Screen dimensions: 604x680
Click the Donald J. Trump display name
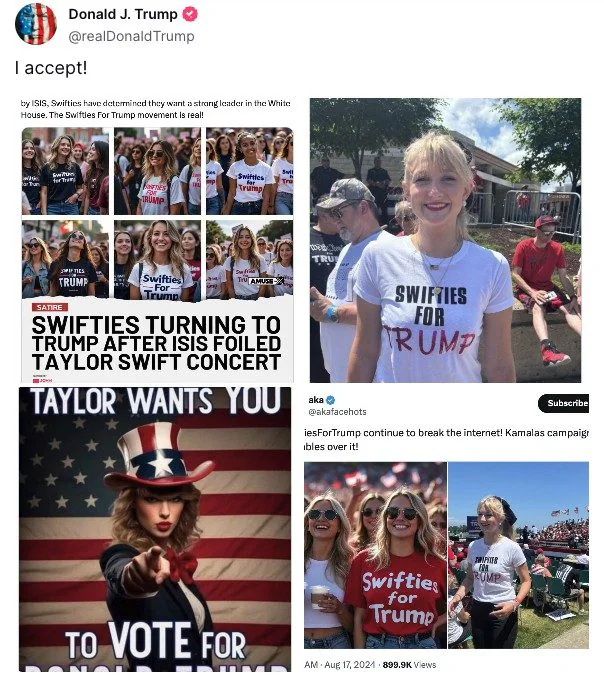[123, 14]
